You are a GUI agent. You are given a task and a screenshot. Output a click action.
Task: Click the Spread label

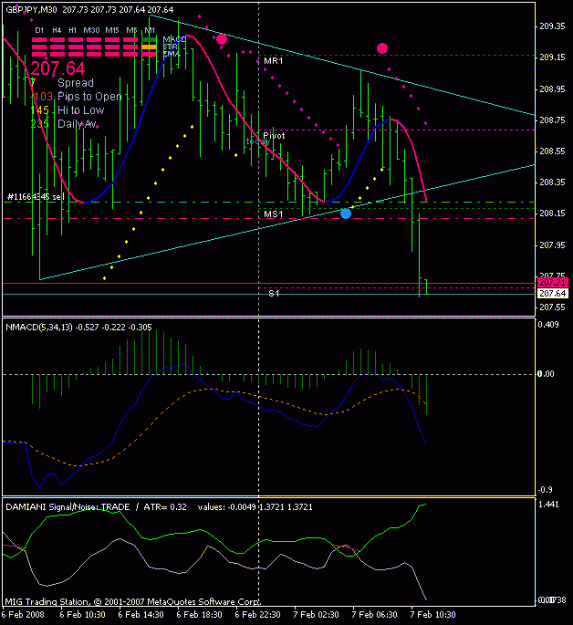(x=76, y=83)
